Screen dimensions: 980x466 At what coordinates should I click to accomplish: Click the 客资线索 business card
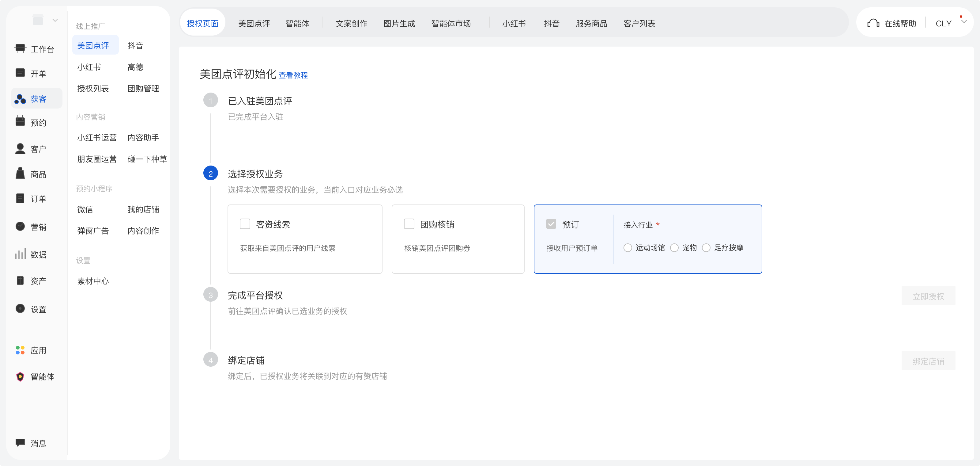tap(305, 239)
